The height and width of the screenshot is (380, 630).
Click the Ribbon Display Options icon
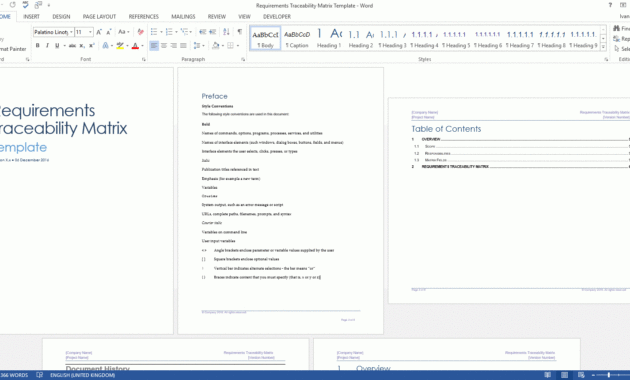[623, 5]
